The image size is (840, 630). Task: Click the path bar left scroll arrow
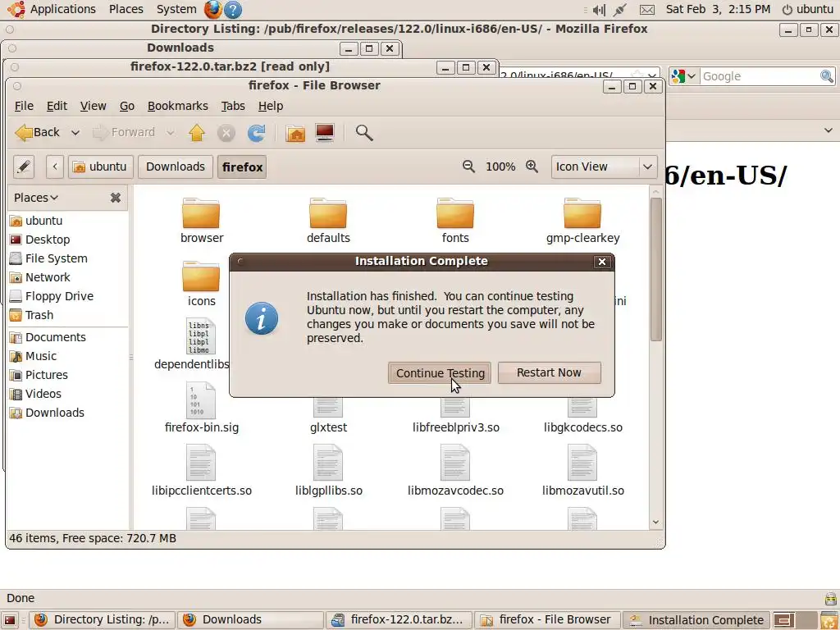pyautogui.click(x=55, y=167)
